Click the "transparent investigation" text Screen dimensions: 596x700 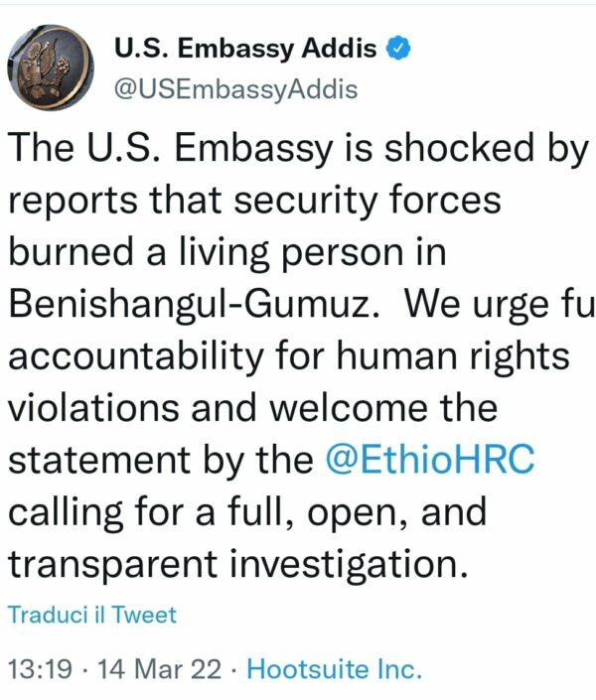click(x=237, y=564)
